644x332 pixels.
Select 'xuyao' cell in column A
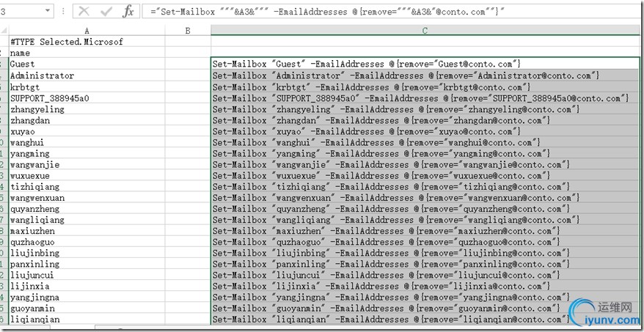(87, 131)
